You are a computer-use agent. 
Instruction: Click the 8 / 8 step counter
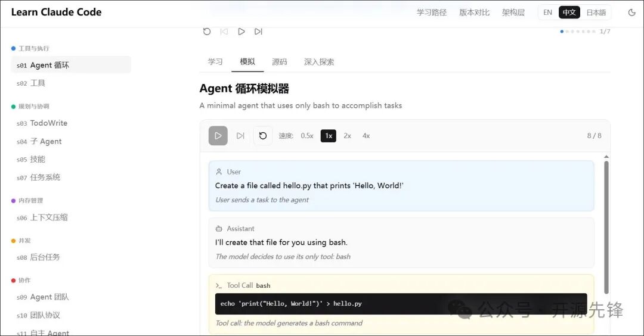coord(595,136)
